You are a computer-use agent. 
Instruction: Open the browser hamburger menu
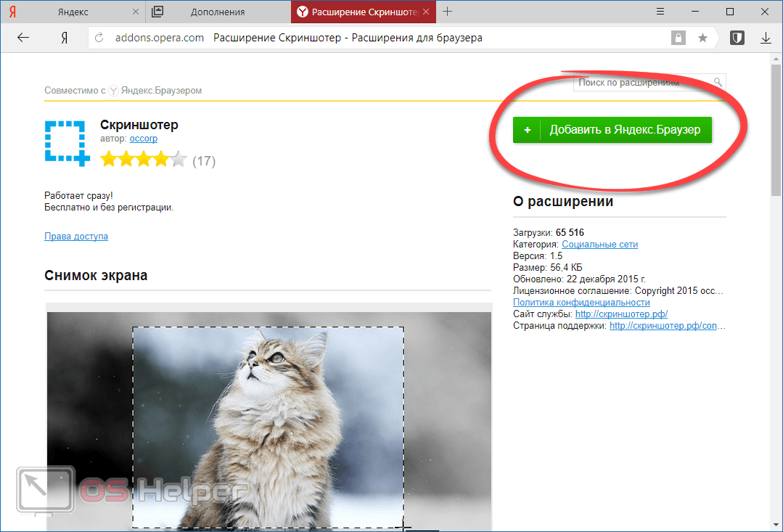pyautogui.click(x=660, y=12)
